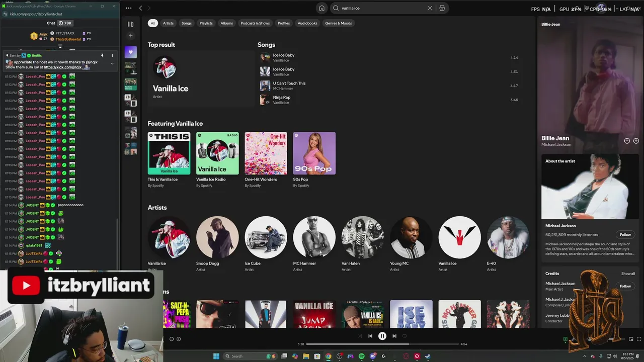The image size is (644, 362).
Task: Open This Is Vanilla Ice playlist
Action: pyautogui.click(x=169, y=160)
